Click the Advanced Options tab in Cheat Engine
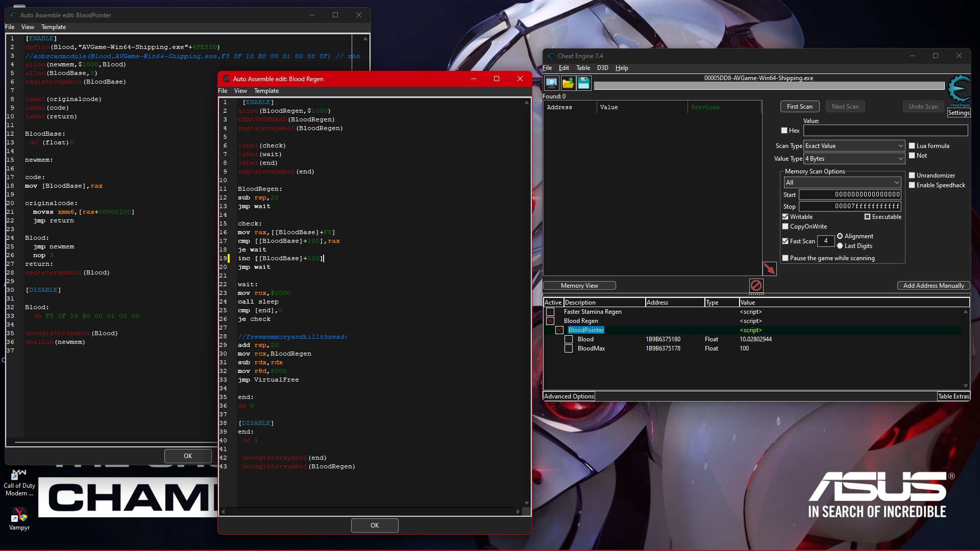The image size is (980, 551). click(569, 395)
